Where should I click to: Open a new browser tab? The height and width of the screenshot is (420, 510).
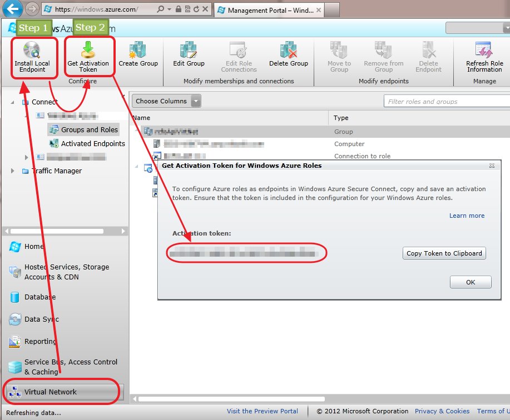(332, 10)
